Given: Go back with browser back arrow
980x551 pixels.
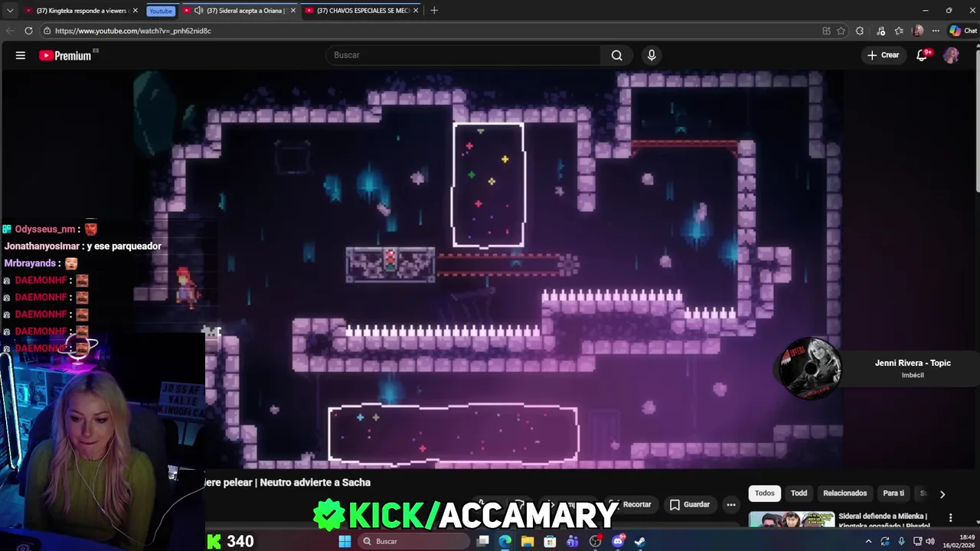Looking at the screenshot, I should [9, 31].
